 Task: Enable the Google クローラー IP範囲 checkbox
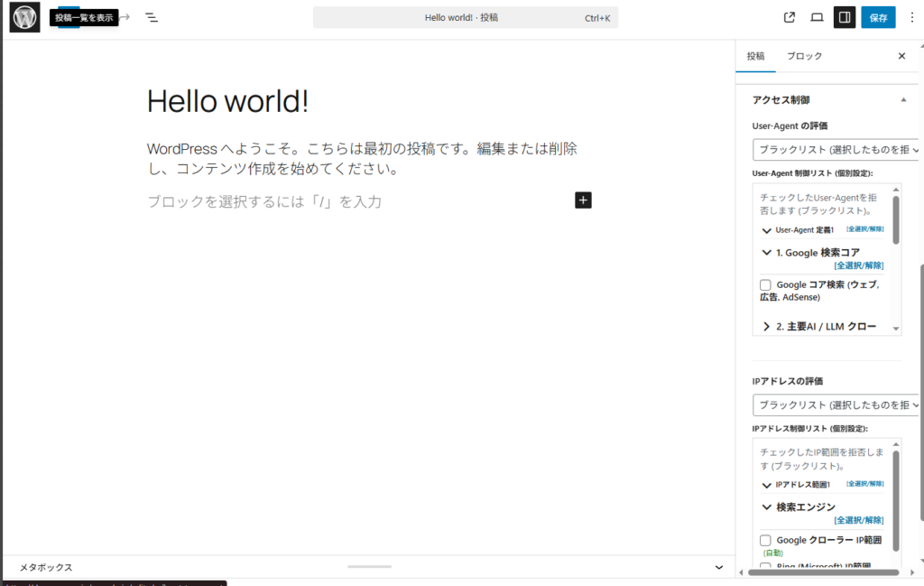[x=765, y=541]
